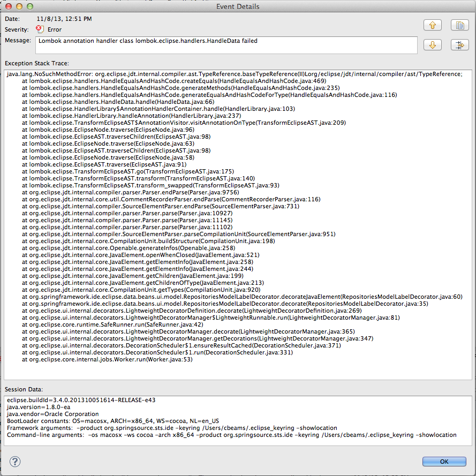
Task: Click the Parser.java:9756 stack line
Action: (131, 192)
